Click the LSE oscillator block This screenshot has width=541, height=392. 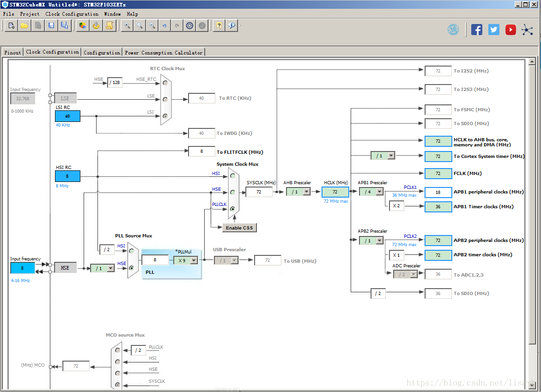[65, 98]
